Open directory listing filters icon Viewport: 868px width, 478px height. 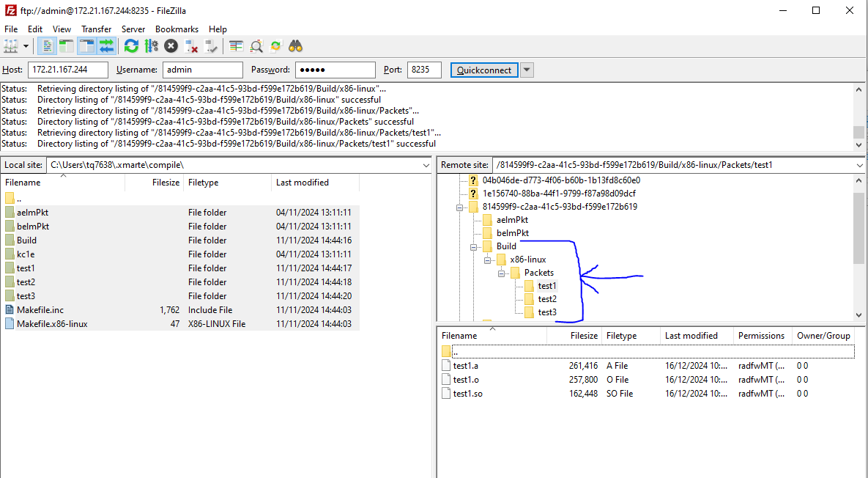[x=236, y=46]
